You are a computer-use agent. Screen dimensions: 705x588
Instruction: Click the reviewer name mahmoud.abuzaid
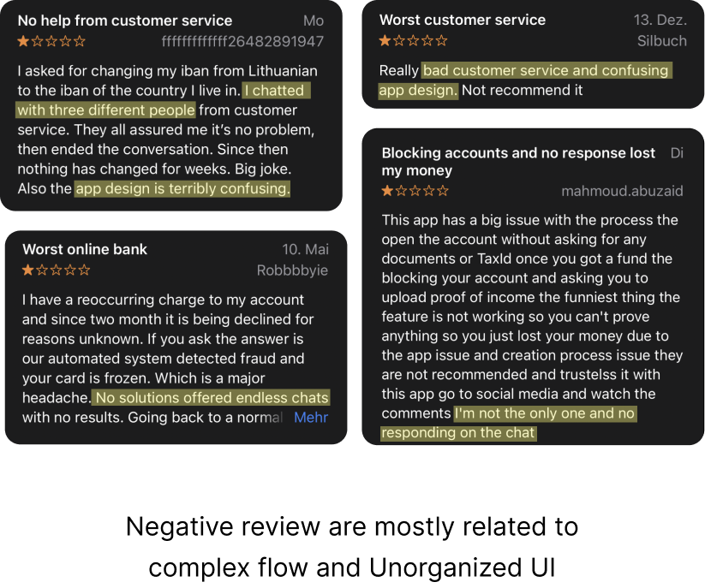point(622,191)
